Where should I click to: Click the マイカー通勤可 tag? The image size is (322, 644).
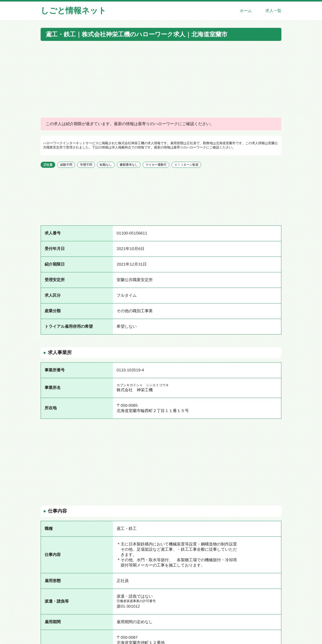pos(156,165)
